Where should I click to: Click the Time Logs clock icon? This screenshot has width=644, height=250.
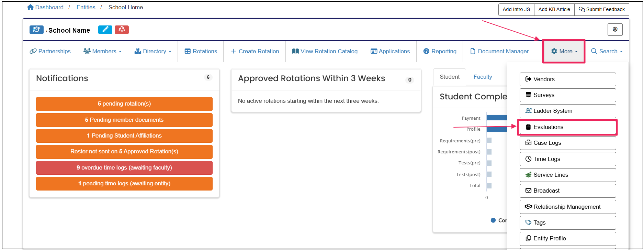pyautogui.click(x=529, y=159)
